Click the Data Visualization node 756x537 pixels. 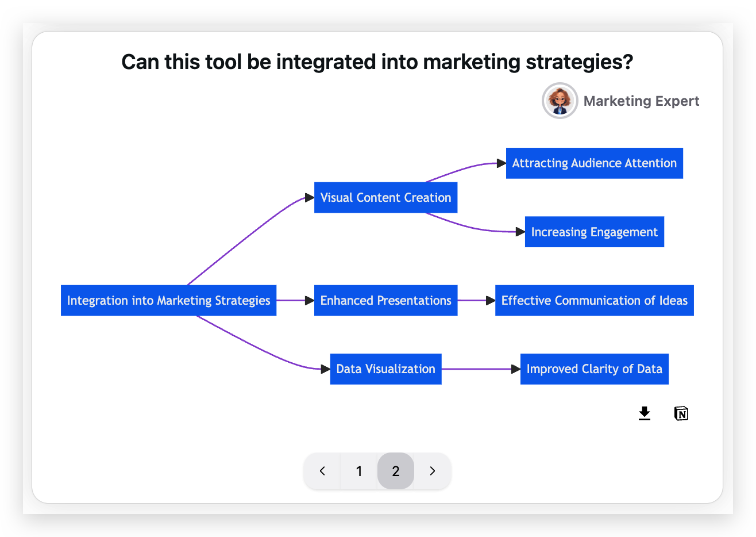(385, 369)
